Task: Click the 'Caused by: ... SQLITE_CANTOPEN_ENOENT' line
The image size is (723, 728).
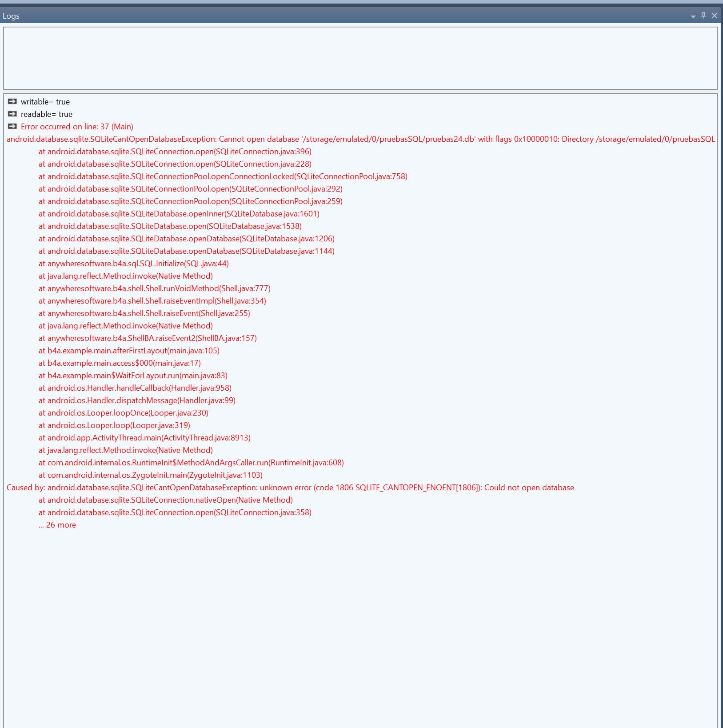Action: click(290, 488)
